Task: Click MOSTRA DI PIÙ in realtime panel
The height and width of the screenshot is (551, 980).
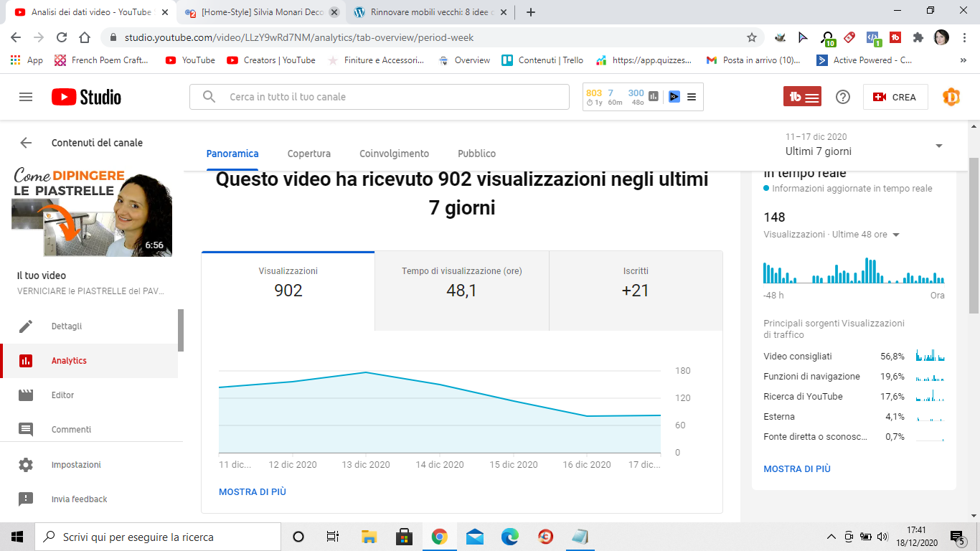Action: 797,469
